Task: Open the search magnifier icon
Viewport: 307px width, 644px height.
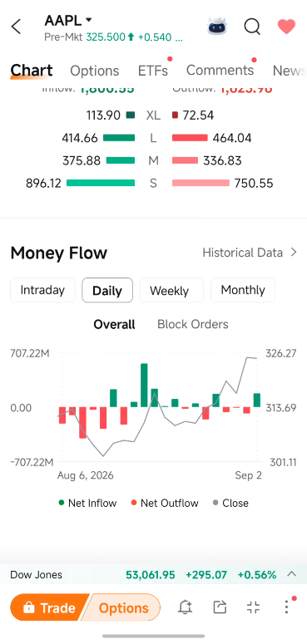Action: [252, 27]
